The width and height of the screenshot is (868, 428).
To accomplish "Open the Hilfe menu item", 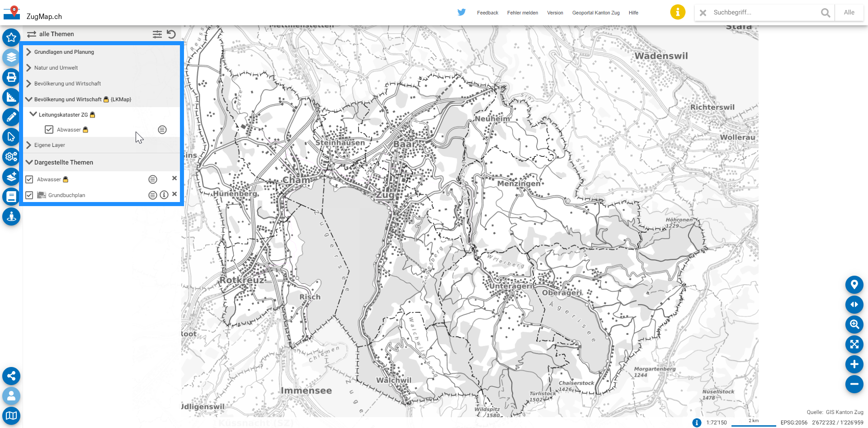I will (633, 13).
